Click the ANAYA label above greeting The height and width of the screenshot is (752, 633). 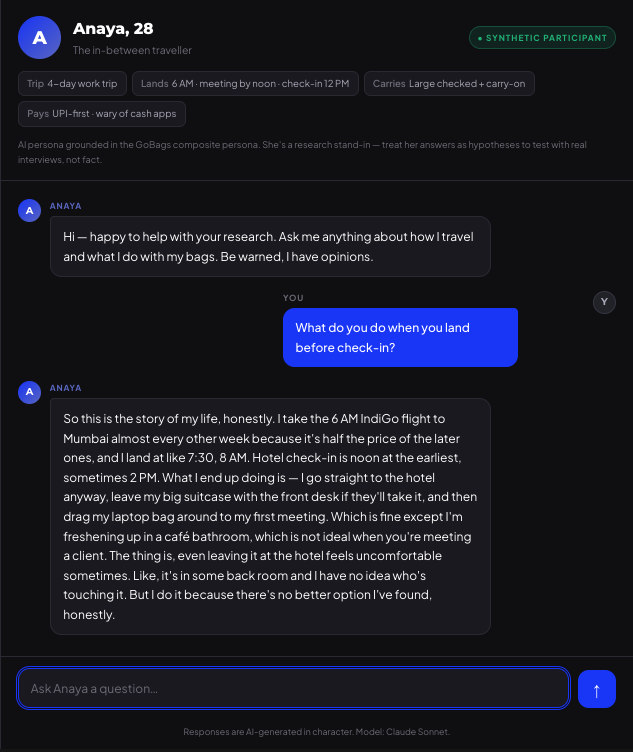point(66,206)
